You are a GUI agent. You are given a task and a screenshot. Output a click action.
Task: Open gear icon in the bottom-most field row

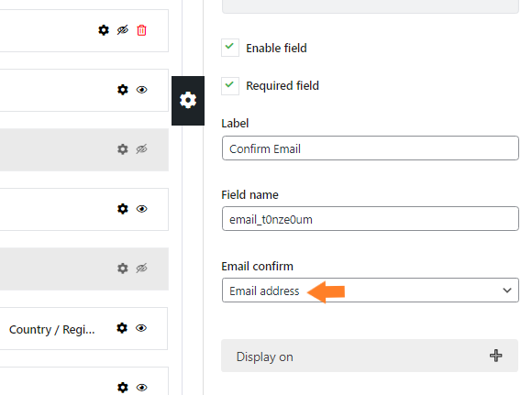123,387
